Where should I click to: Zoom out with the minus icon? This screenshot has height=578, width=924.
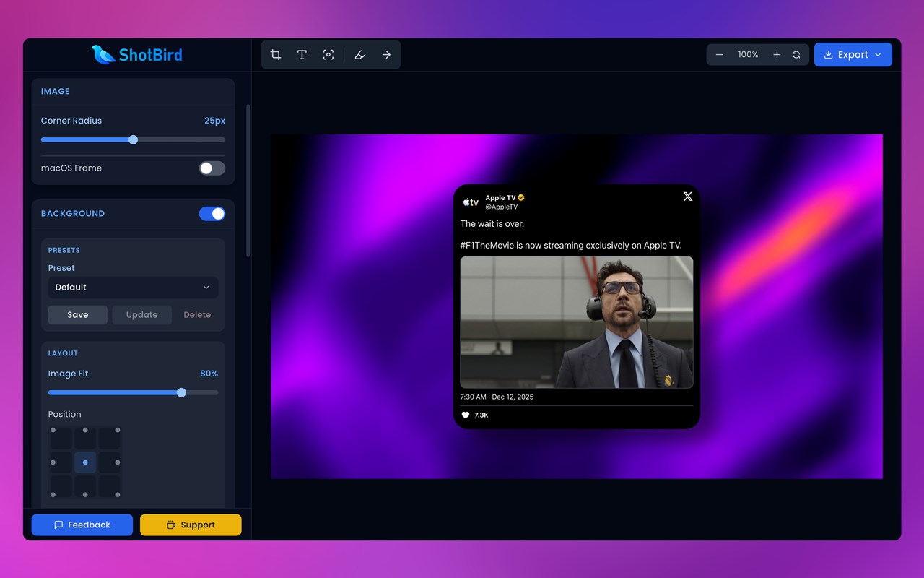coord(720,55)
